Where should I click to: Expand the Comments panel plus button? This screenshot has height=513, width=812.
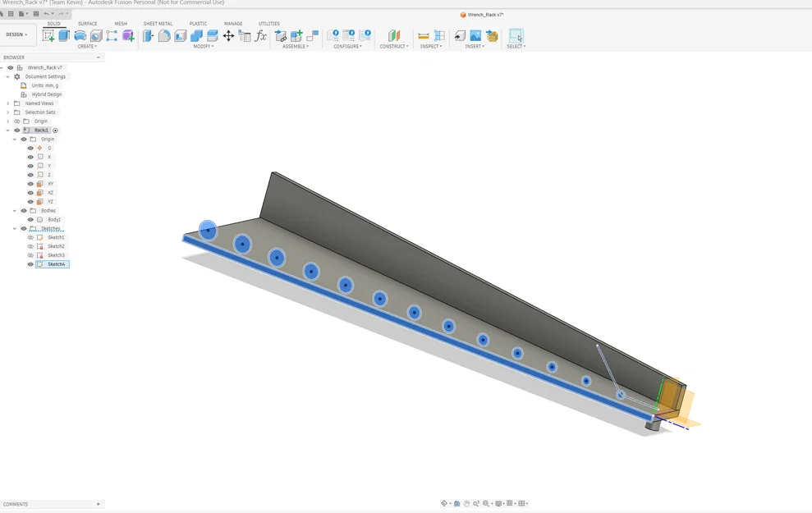99,504
